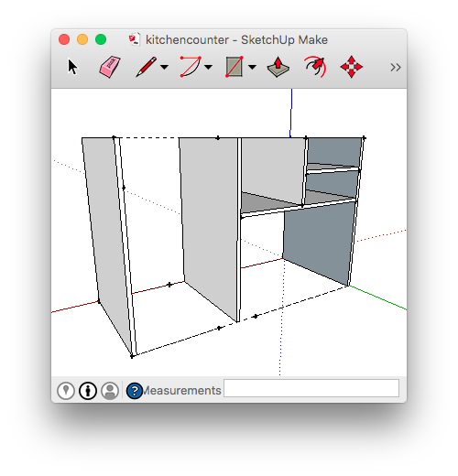Open the Instructor help question mark
458x476 pixels.
point(135,391)
